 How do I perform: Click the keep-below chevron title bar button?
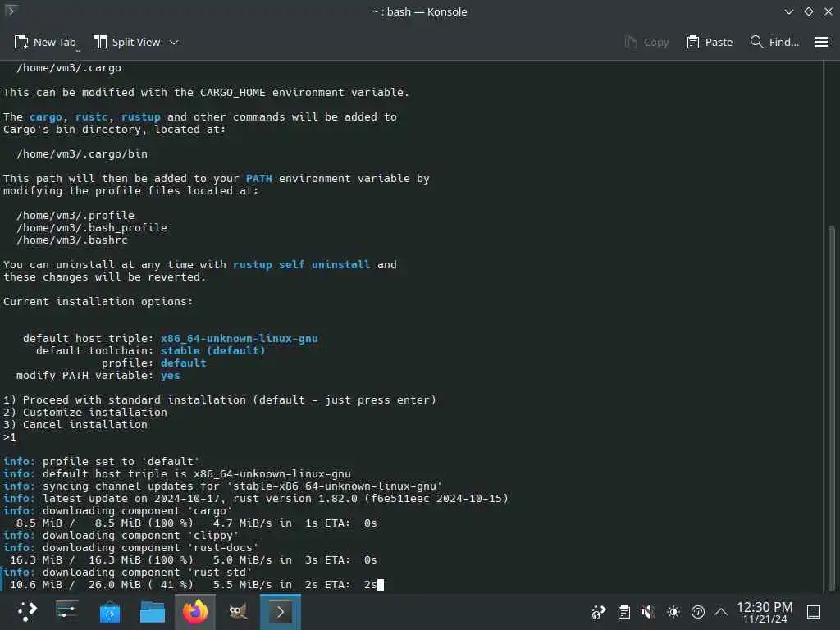point(788,11)
